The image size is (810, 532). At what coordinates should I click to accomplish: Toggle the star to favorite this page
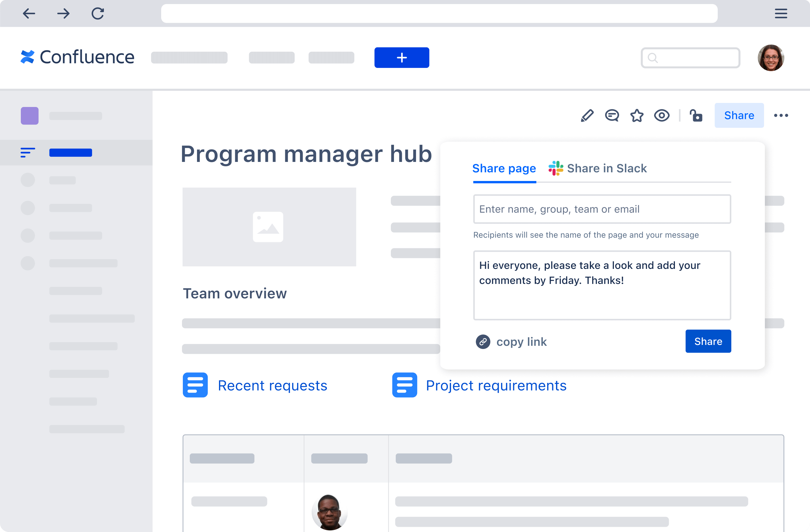636,115
